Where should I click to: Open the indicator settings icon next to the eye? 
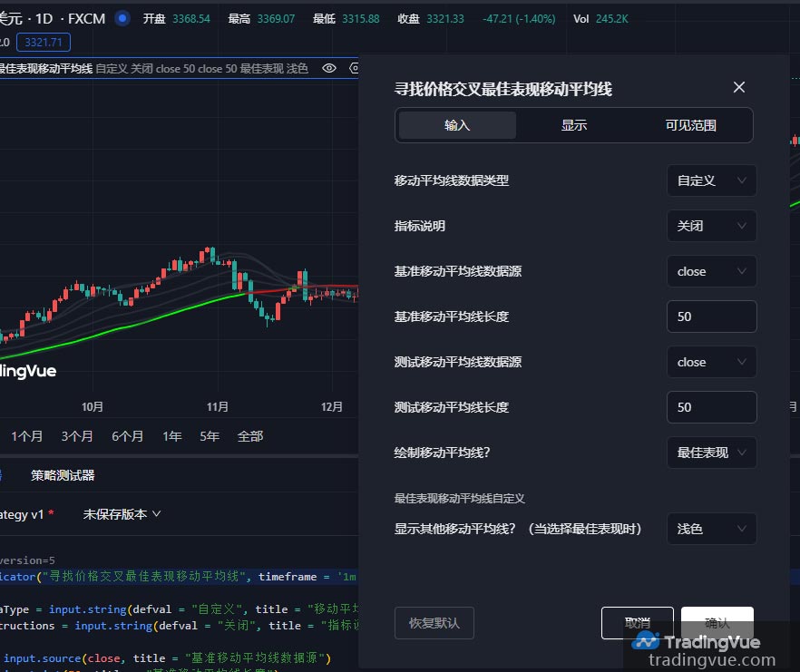(354, 68)
